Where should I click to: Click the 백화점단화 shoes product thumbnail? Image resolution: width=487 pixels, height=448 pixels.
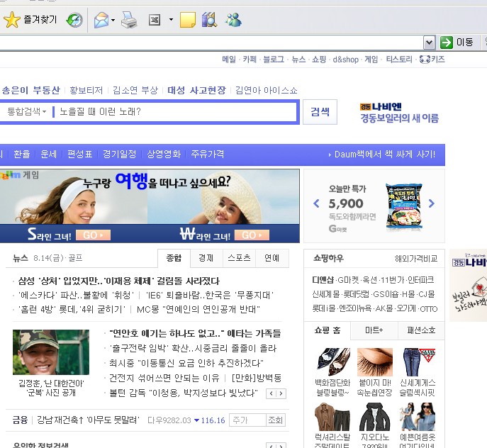[332, 362]
